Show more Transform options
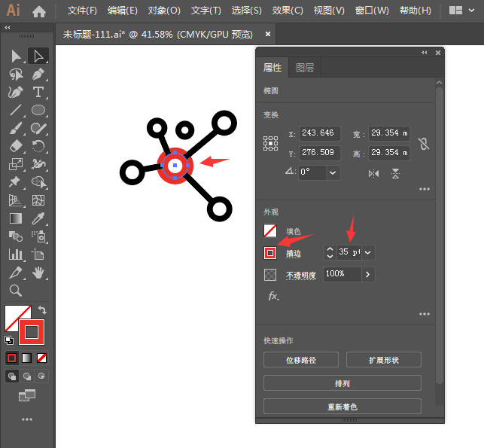This screenshot has height=448, width=484. [424, 189]
